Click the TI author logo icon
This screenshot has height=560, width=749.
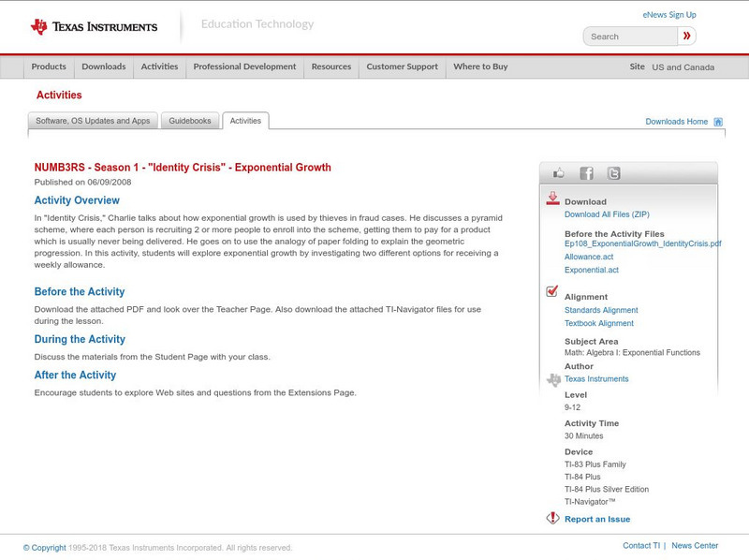pos(553,380)
